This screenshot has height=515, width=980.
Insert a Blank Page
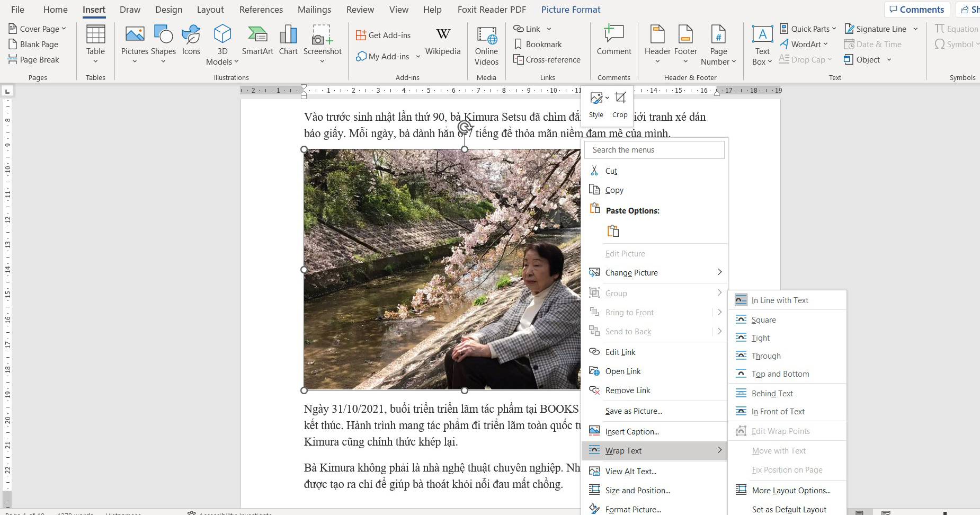(33, 44)
